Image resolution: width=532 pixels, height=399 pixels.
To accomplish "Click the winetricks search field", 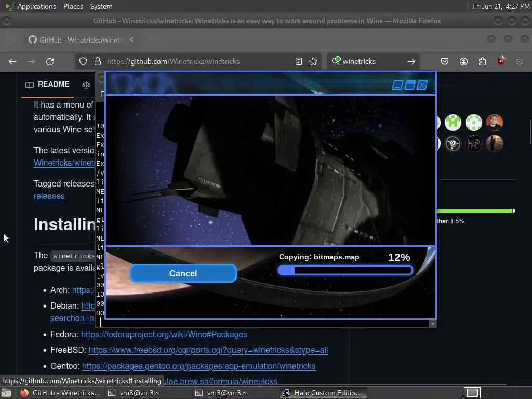I will (x=373, y=61).
